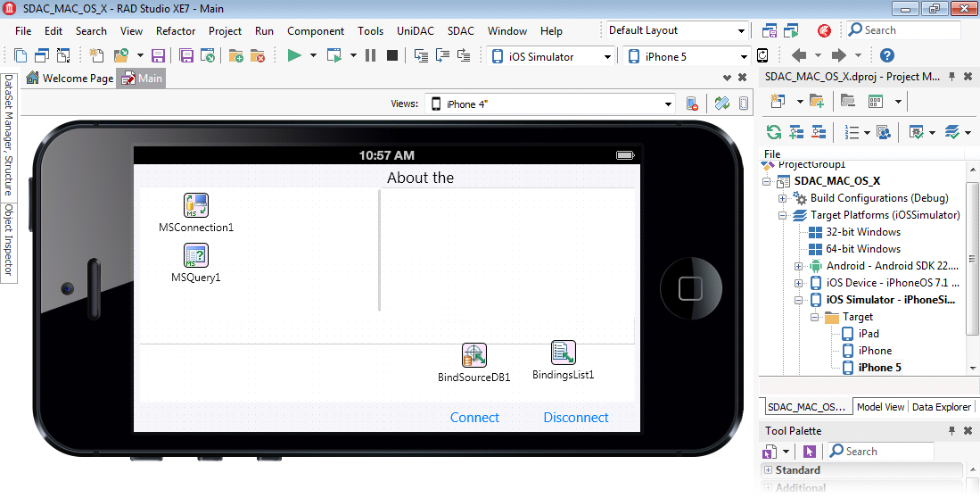
Task: Open the Refactor menu
Action: click(176, 30)
